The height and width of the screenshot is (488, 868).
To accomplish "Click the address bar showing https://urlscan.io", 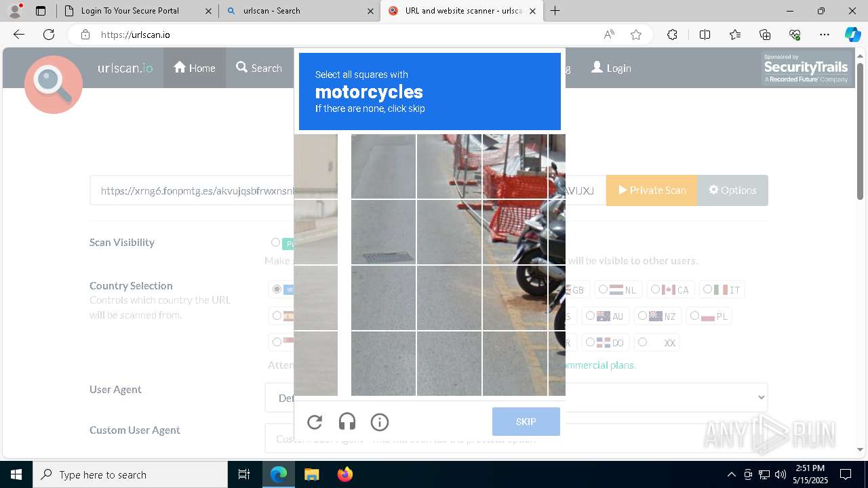I will [x=339, y=35].
